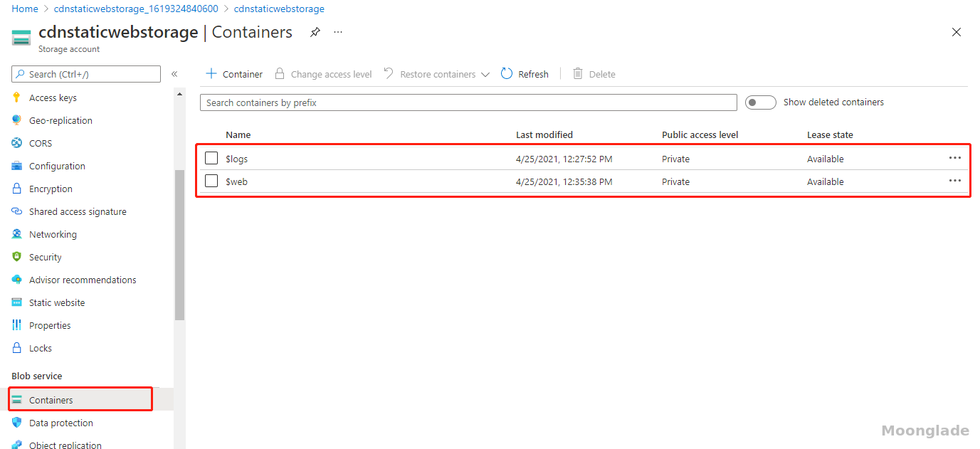
Task: Click the Locks padlock icon
Action: (x=16, y=348)
